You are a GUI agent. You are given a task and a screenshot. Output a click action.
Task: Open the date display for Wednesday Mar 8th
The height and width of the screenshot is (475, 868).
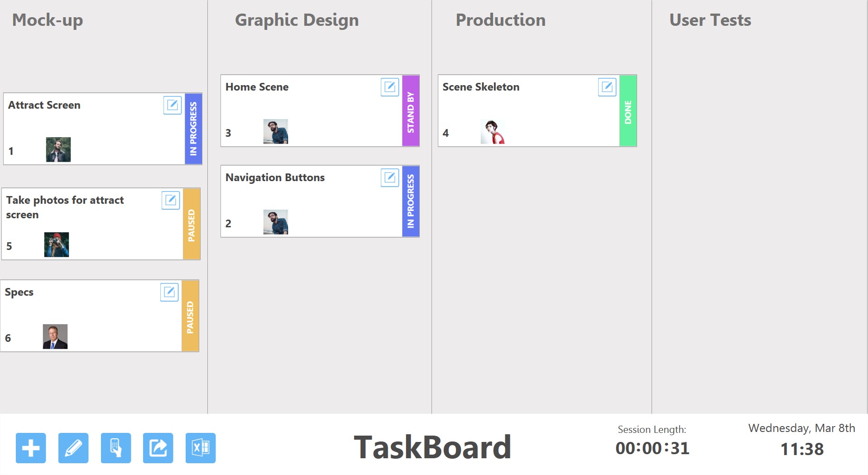click(x=801, y=428)
